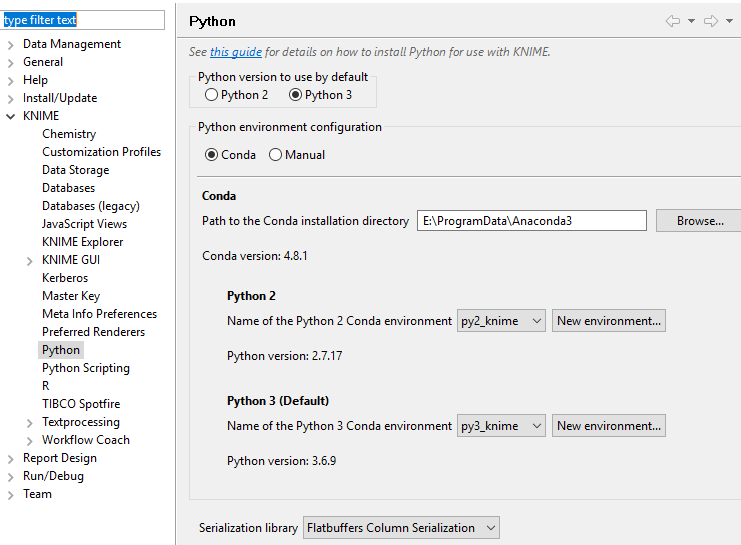Screen dimensions: 741x545
Task: Click the Browse button for Conda path
Action: coord(699,221)
